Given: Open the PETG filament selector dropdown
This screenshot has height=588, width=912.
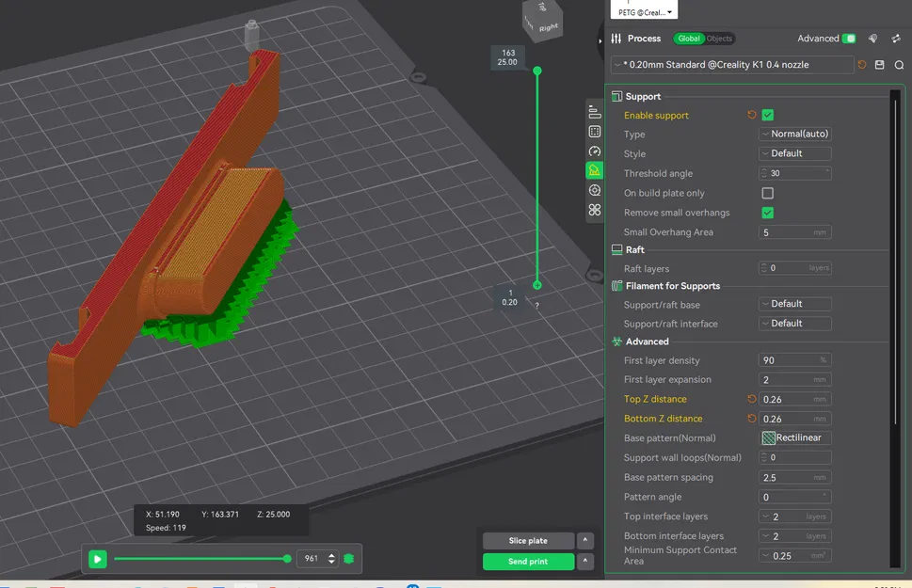Looking at the screenshot, I should tap(644, 11).
